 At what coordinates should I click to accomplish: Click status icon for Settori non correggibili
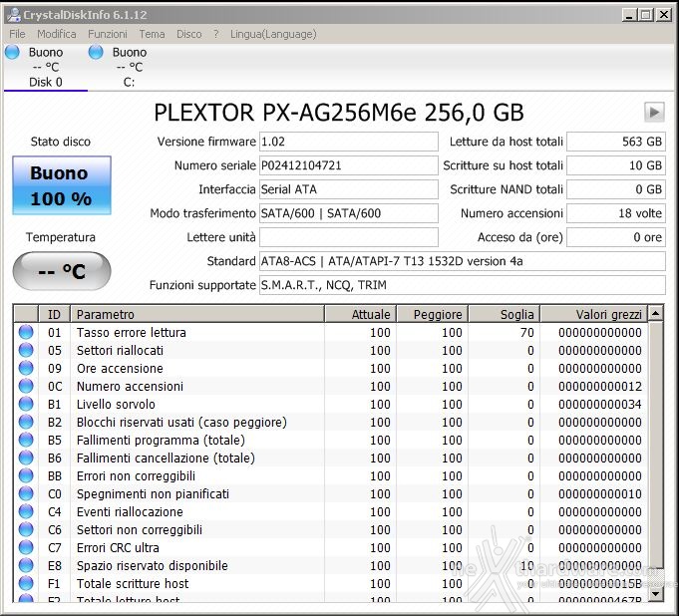[26, 529]
